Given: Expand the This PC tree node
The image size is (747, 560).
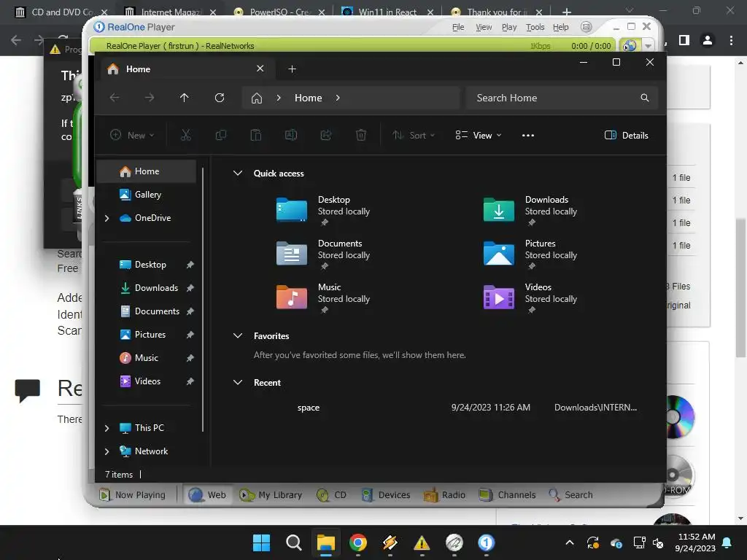Looking at the screenshot, I should 107,428.
